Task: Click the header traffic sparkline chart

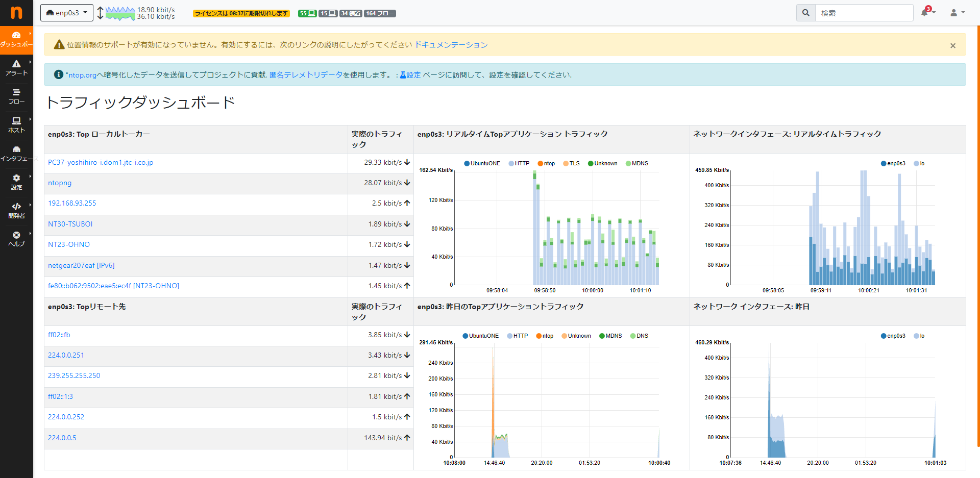Action: [120, 13]
